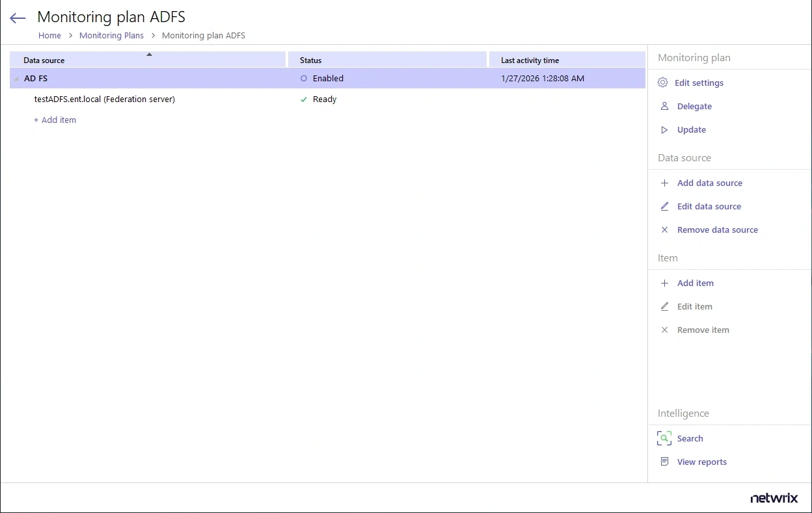The image size is (812, 513).
Task: Select the pencil icon for Edit item
Action: 664,306
